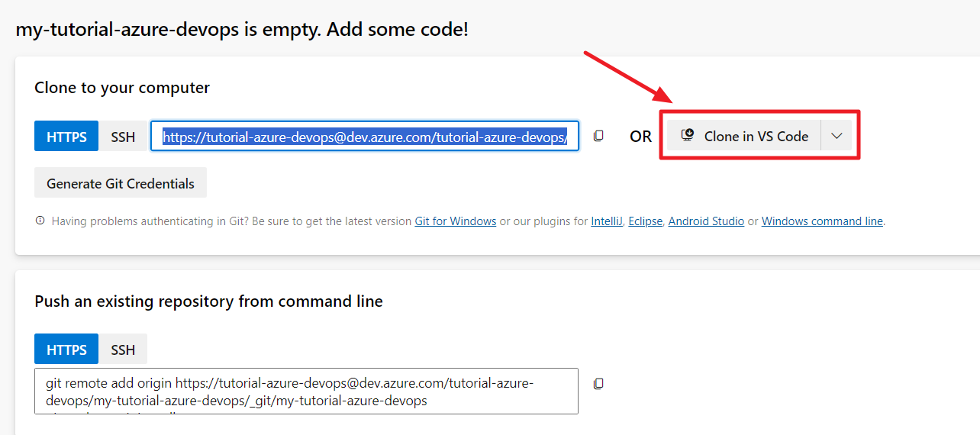Expand the Clone in VS Code dropdown arrow
This screenshot has height=435, width=980.
pos(837,136)
